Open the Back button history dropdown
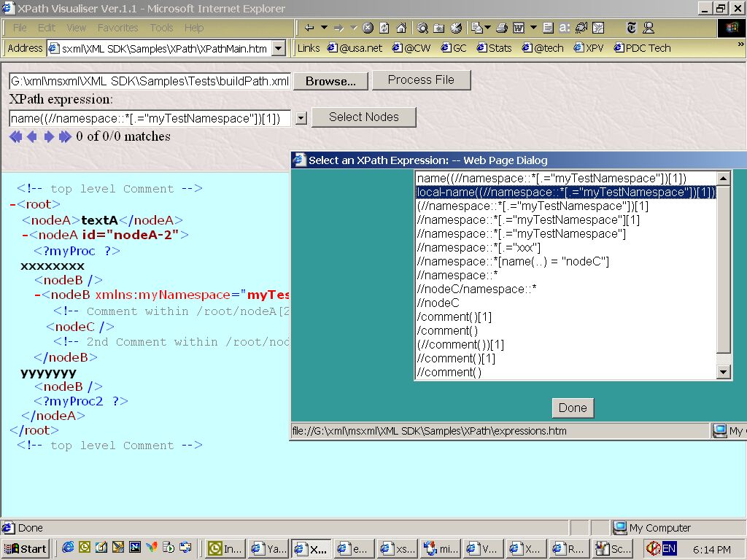 click(324, 28)
